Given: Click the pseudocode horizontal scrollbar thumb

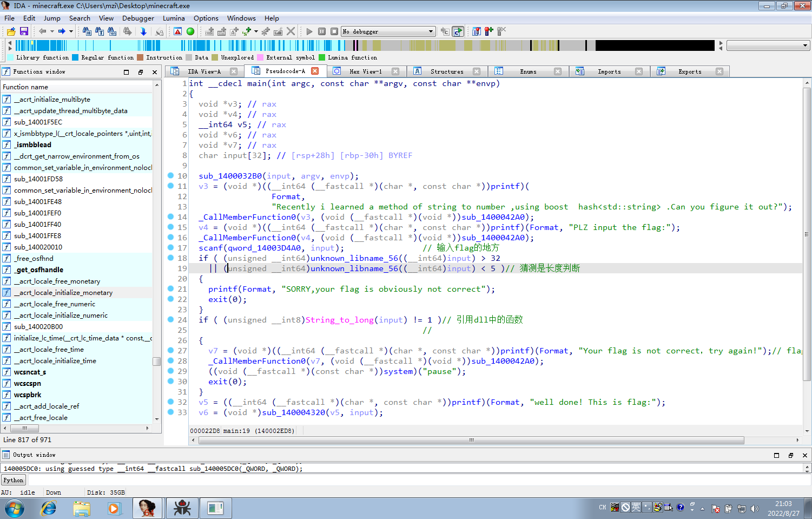Looking at the screenshot, I should tap(472, 440).
